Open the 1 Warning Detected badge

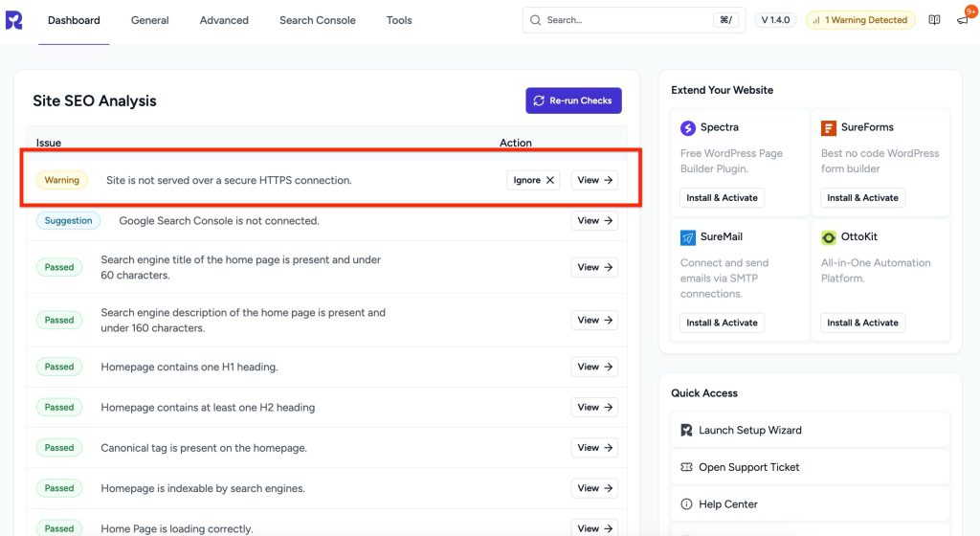point(860,20)
